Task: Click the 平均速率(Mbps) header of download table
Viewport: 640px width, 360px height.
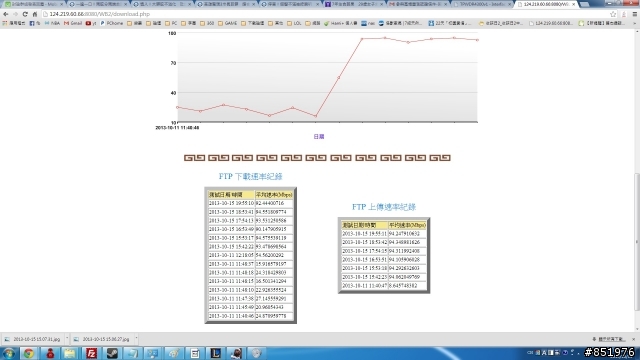Action: pyautogui.click(x=274, y=195)
